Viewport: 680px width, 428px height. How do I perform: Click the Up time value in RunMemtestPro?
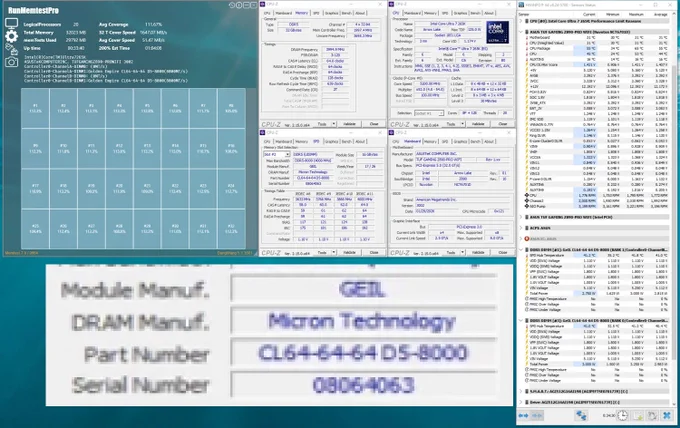point(75,48)
